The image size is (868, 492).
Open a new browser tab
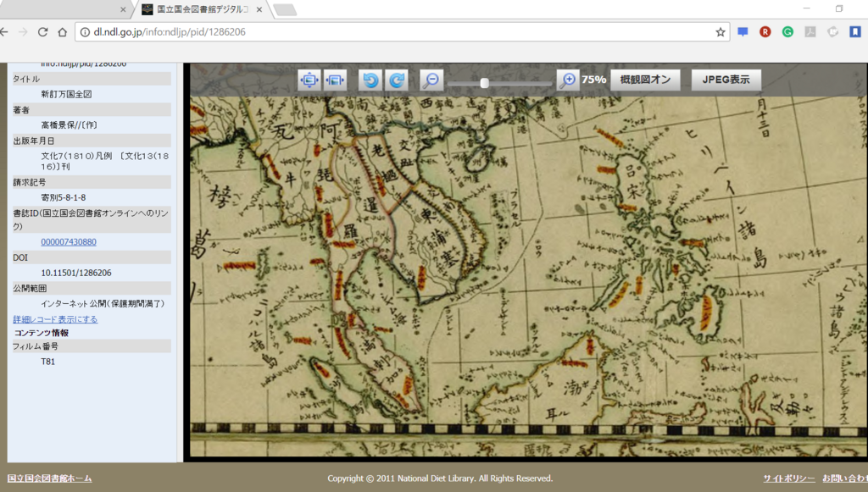[x=285, y=9]
